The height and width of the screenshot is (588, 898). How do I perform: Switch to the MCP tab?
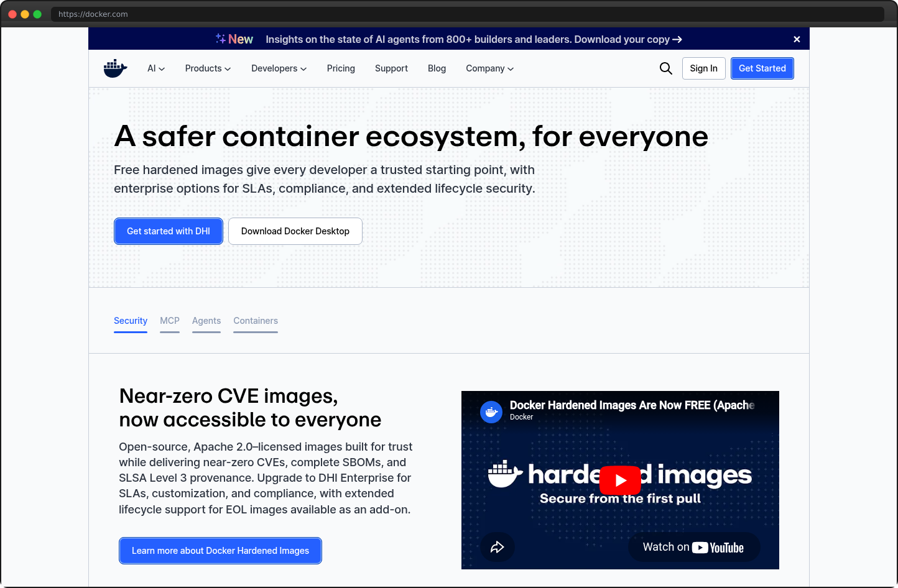coord(169,321)
